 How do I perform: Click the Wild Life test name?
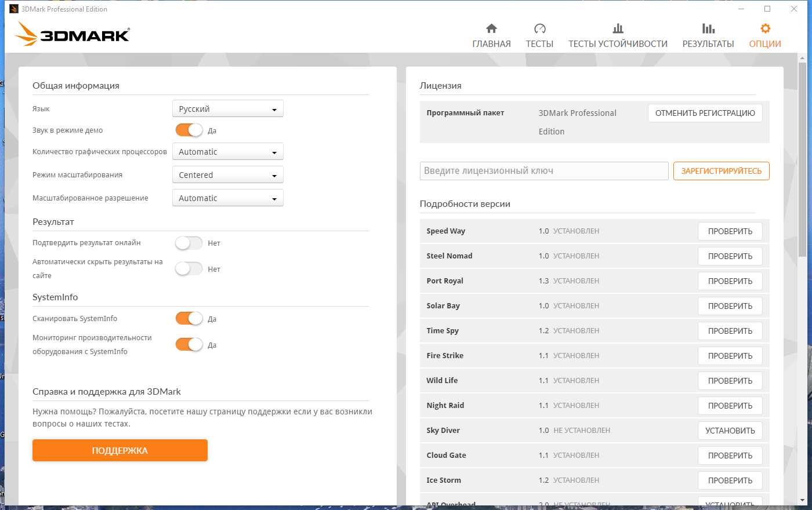click(x=442, y=380)
